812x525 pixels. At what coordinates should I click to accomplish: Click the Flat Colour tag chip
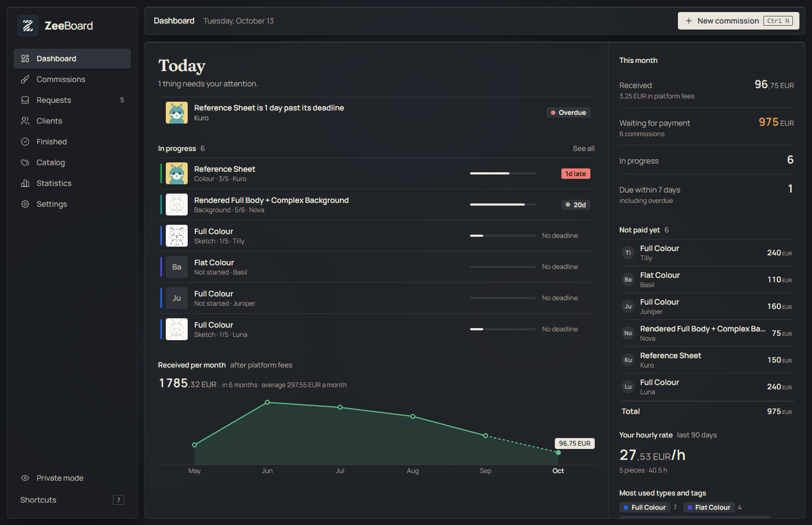(x=709, y=507)
